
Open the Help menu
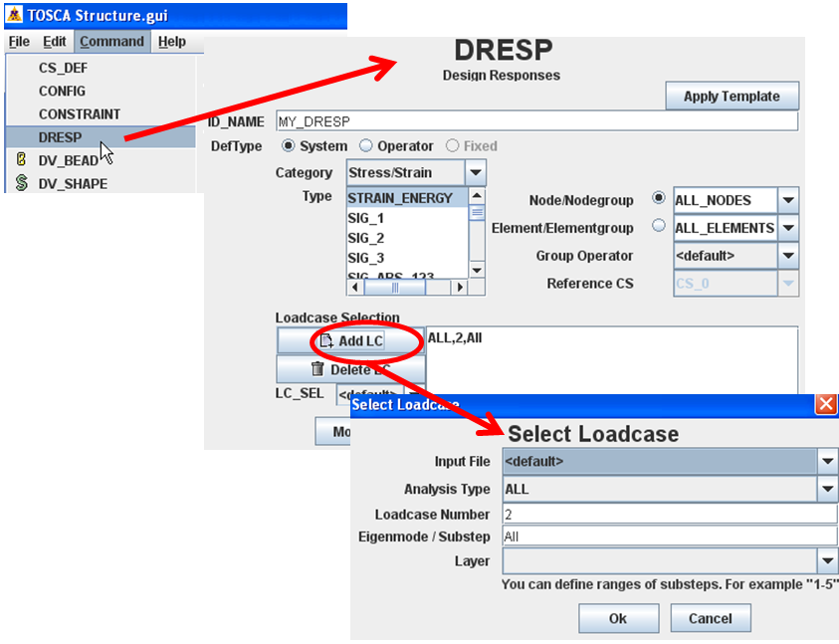(x=172, y=42)
